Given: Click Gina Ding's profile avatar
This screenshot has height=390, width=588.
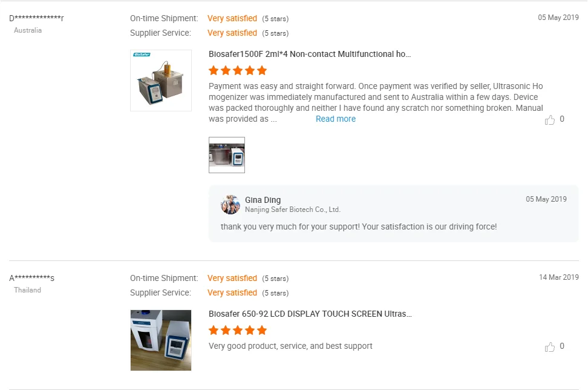Looking at the screenshot, I should [230, 205].
